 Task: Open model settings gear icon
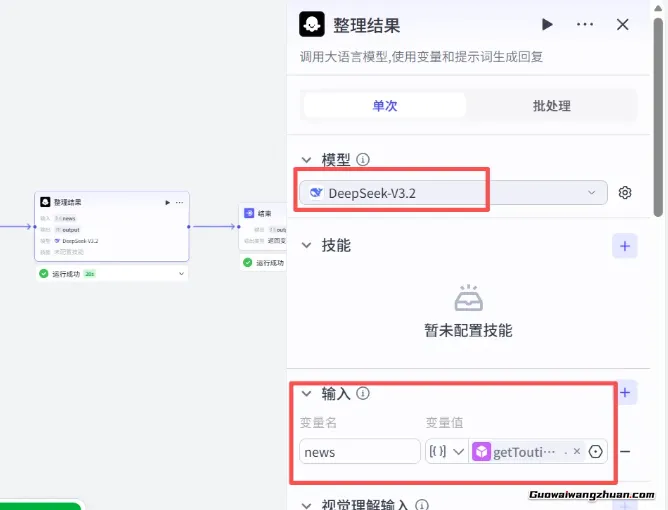click(625, 193)
